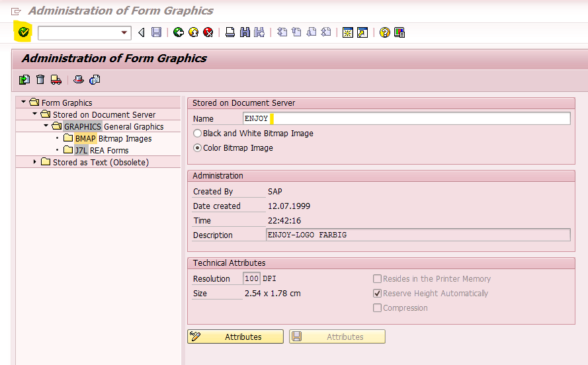588x365 pixels.
Task: Select the Form Graphics root tree label
Action: pyautogui.click(x=67, y=102)
